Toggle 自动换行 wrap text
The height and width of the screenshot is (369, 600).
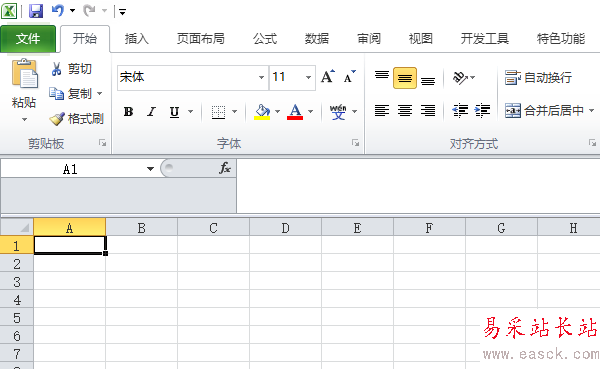(x=538, y=78)
